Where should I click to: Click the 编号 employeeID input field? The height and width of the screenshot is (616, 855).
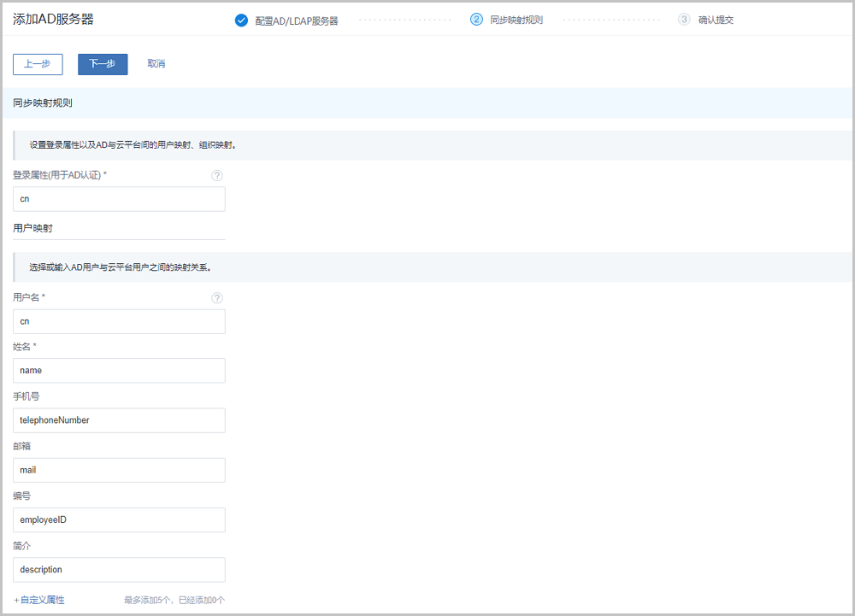(120, 519)
